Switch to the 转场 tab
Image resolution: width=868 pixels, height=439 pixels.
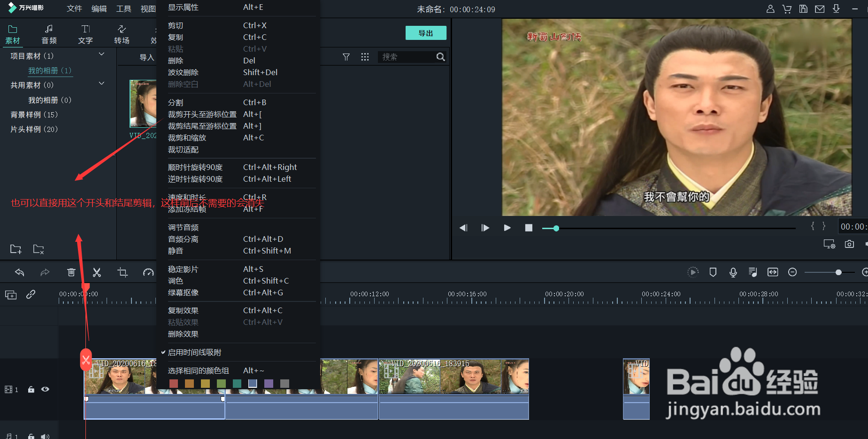(x=122, y=35)
